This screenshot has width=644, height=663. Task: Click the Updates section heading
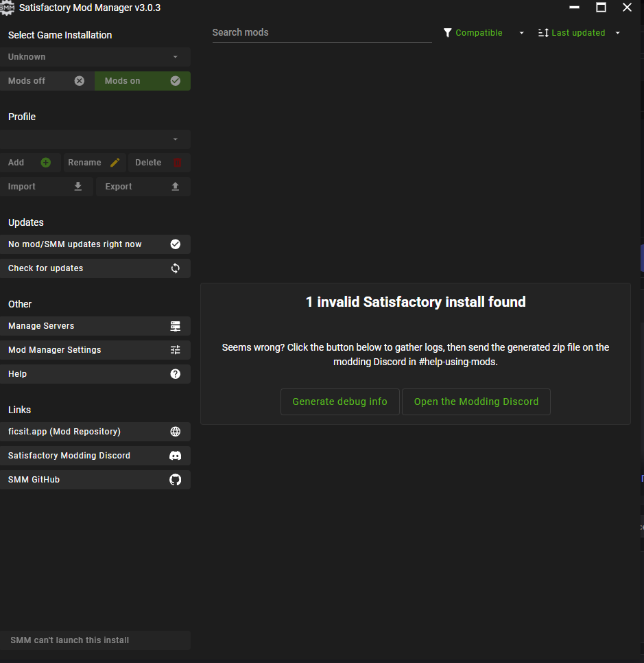coord(26,222)
